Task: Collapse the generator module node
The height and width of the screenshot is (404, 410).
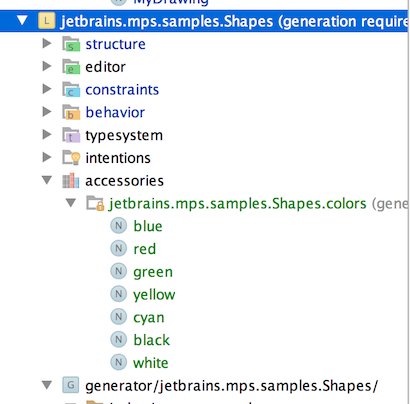Action: [47, 385]
